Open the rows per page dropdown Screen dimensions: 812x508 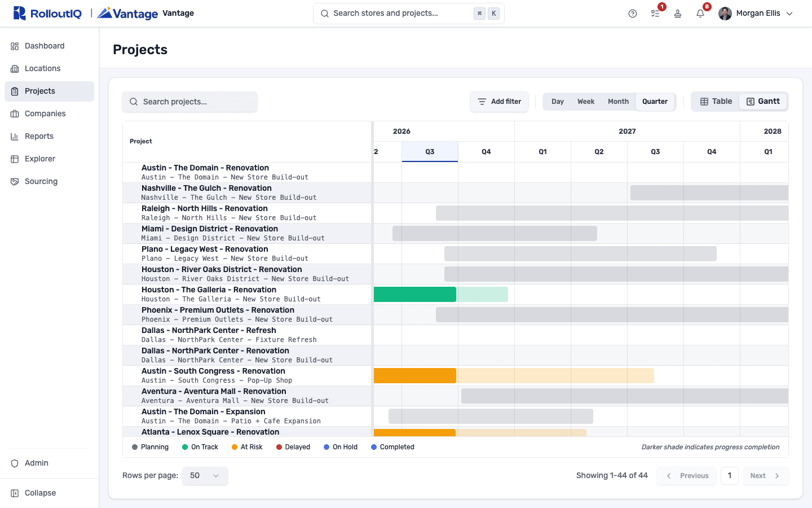tap(205, 476)
